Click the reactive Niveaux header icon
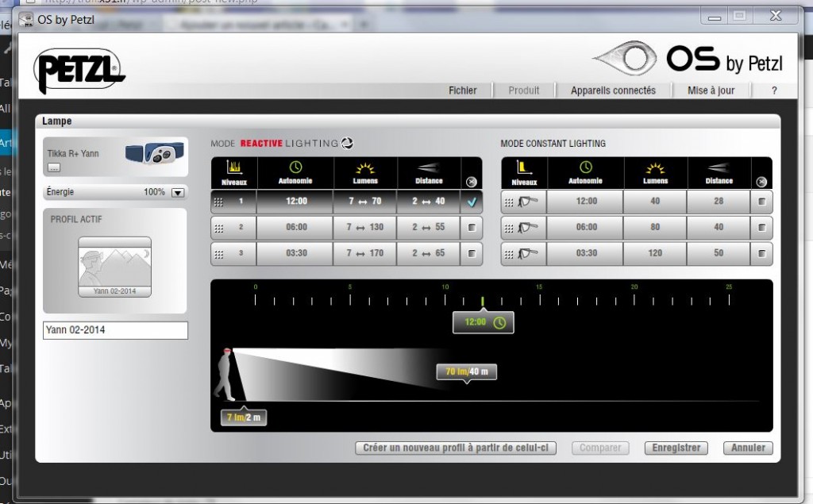Viewport: 813px width, 504px height. (234, 167)
